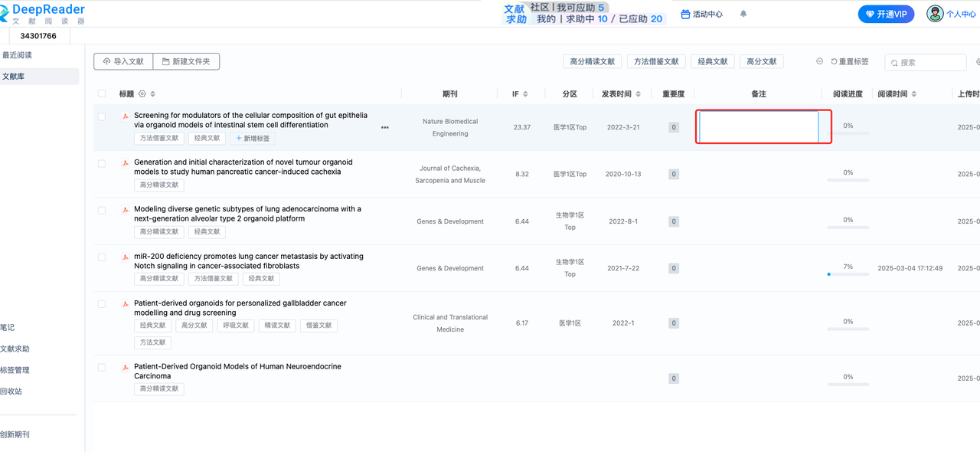Click the 重置标签 reset icon
The width and height of the screenshot is (980, 452).
835,62
